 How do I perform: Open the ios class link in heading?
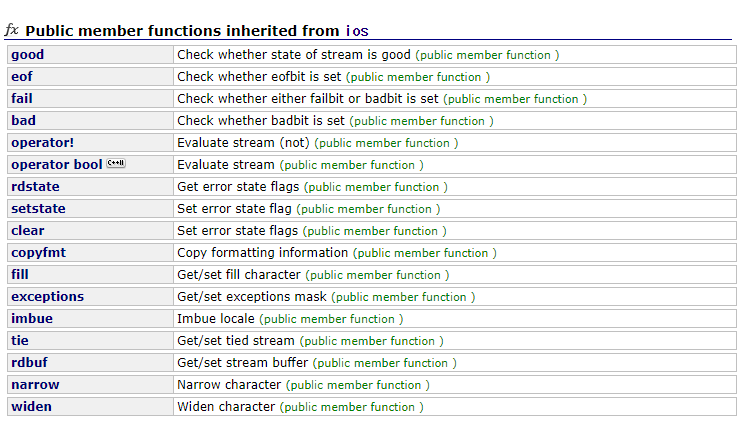357,31
